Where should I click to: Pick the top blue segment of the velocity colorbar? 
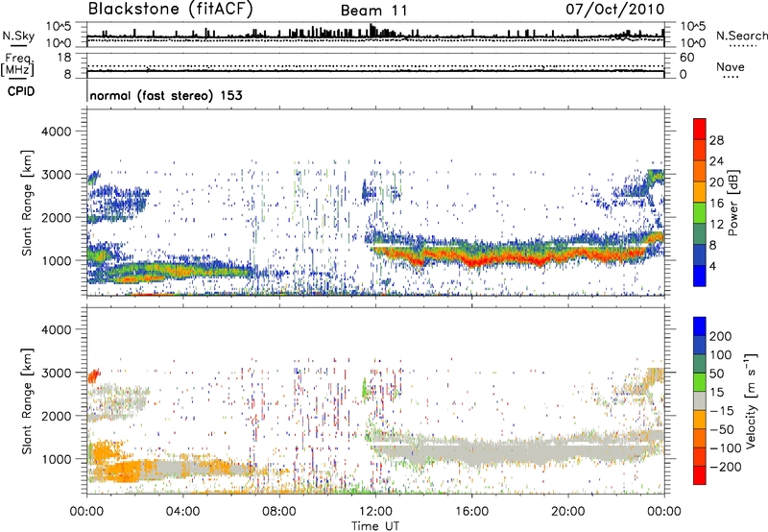click(x=700, y=326)
